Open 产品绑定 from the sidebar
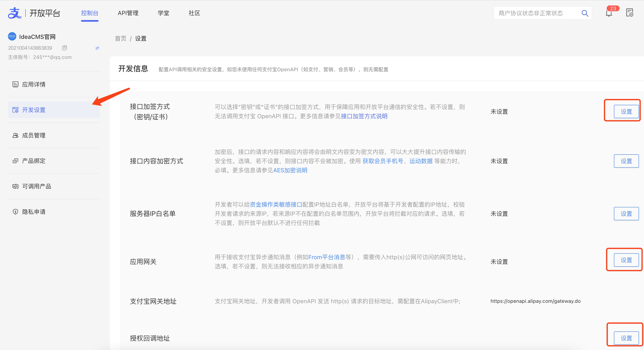 (x=34, y=161)
